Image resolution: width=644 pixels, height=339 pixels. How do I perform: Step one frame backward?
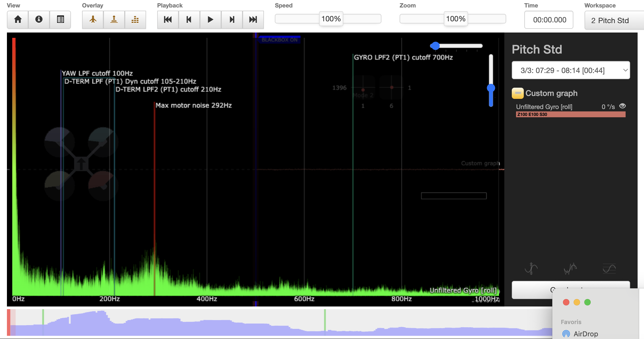point(189,19)
